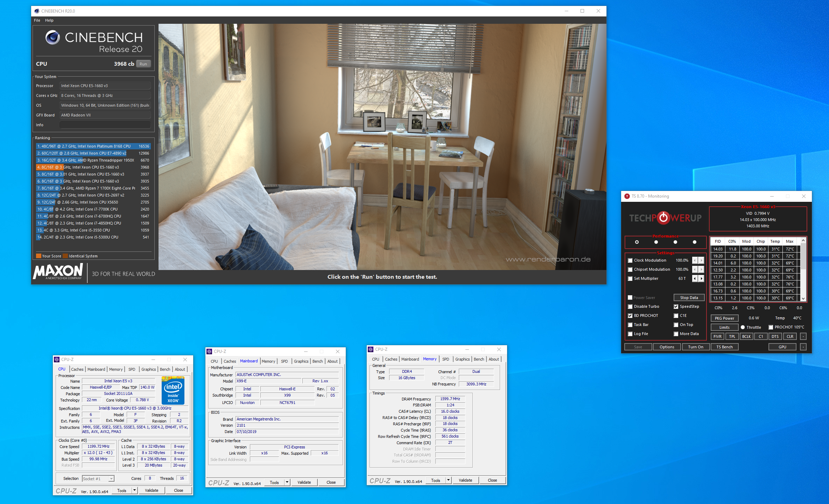Click the TechPowerUp power logo
Screen dimensions: 829x504
coord(663,218)
